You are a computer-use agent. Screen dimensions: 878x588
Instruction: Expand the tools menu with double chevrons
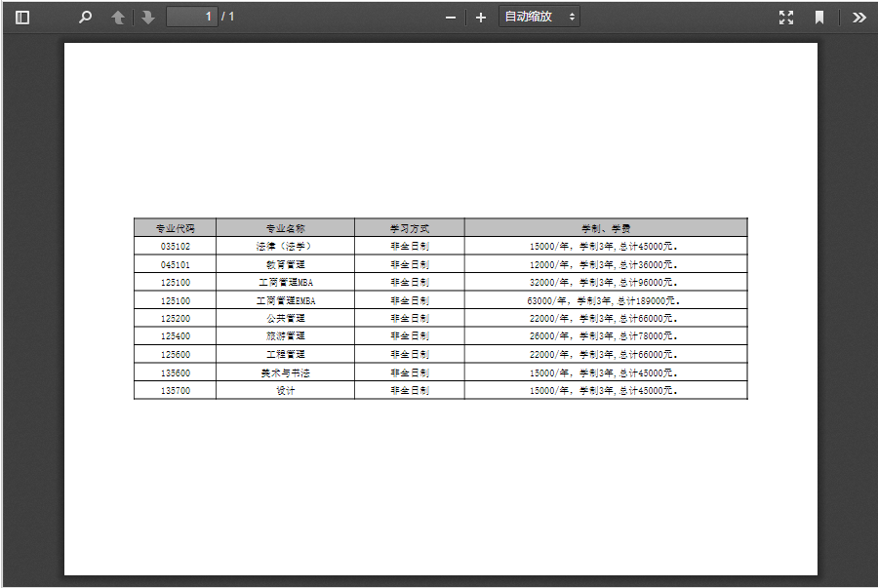pos(858,18)
